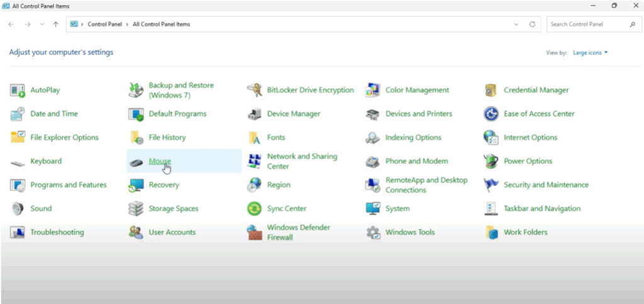Click the System monitor icon
This screenshot has width=644, height=304.
pyautogui.click(x=372, y=209)
